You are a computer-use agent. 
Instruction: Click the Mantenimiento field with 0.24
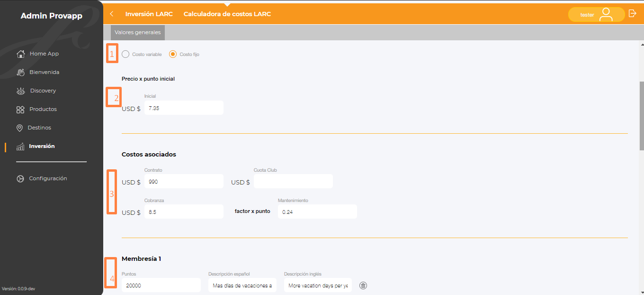(x=317, y=212)
